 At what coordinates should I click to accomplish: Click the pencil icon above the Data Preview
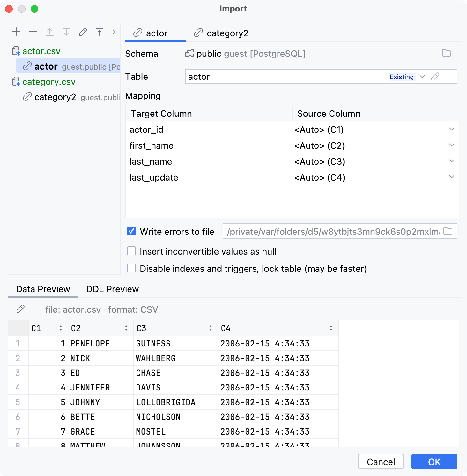pos(21,309)
